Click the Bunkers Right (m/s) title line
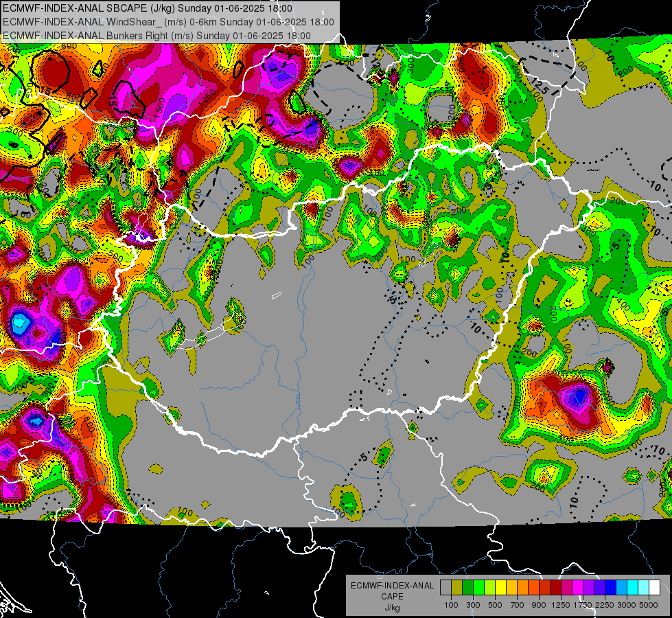672x618 pixels. click(x=157, y=36)
